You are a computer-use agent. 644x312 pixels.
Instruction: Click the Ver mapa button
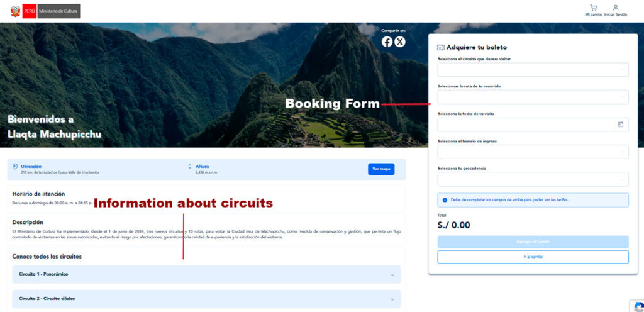(x=381, y=169)
